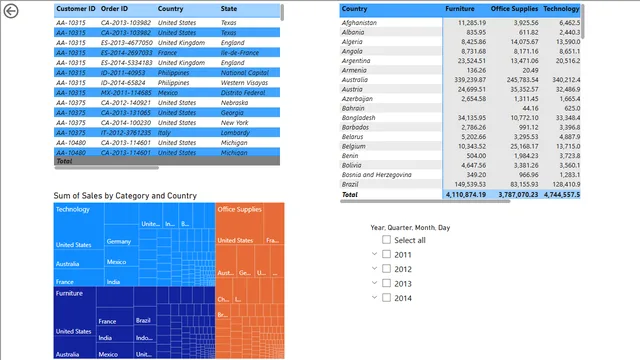Click the horizontal scrollbar under country matrix
Image resolution: width=640 pixels, height=360 pixels.
tap(425, 201)
